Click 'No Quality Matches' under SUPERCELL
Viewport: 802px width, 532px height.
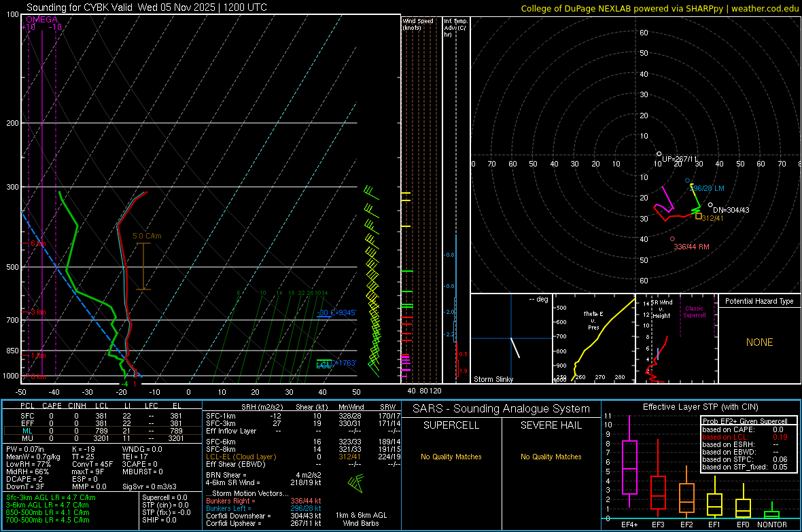click(451, 457)
